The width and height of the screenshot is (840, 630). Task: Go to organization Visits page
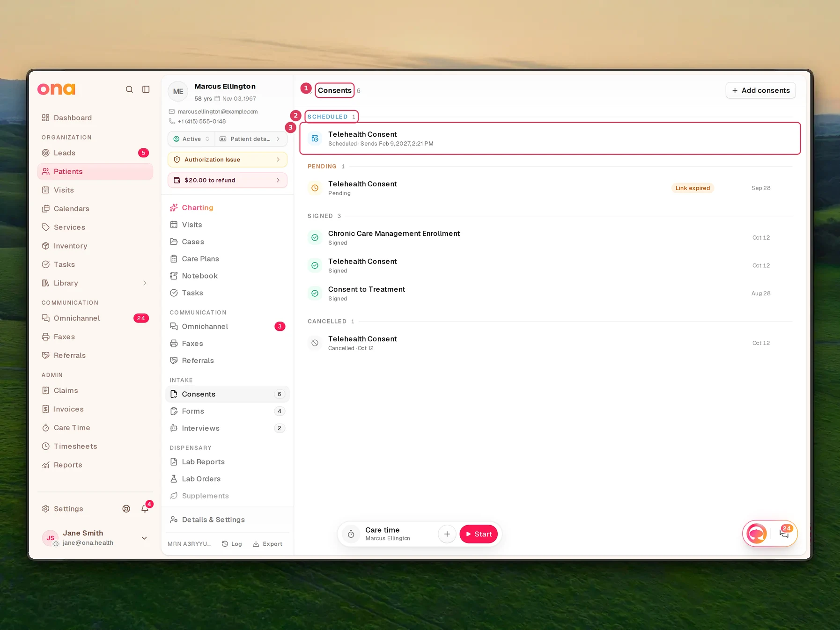coord(95,190)
